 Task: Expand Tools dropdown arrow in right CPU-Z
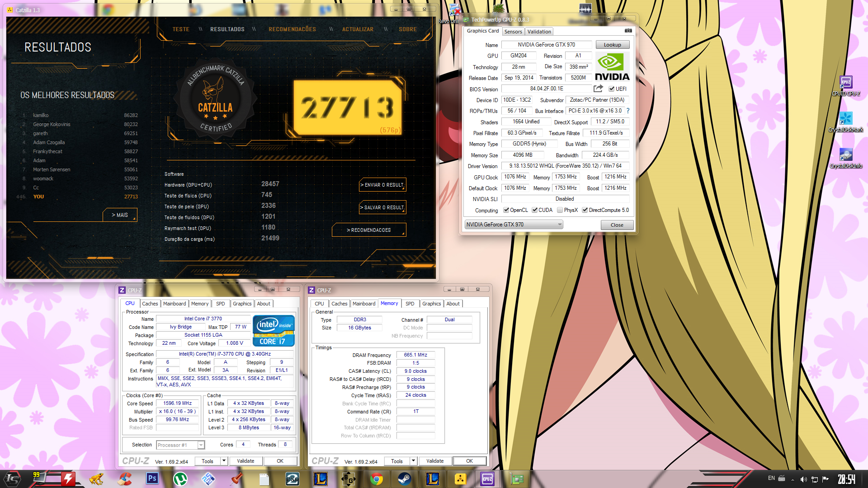413,461
